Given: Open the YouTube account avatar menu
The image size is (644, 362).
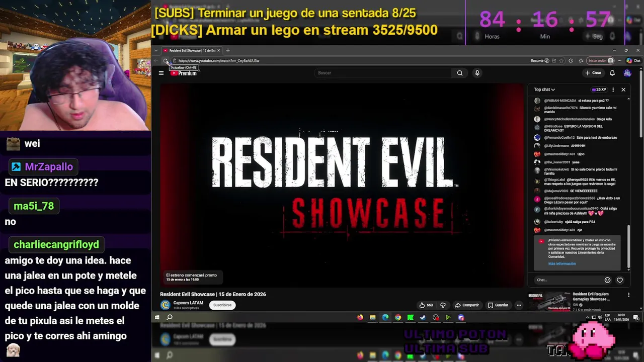Looking at the screenshot, I should pyautogui.click(x=627, y=73).
